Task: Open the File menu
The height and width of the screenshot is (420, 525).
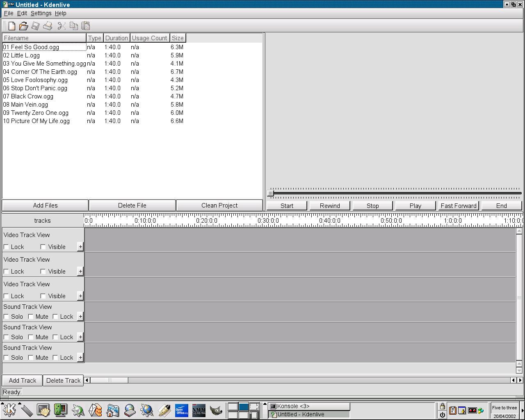Action: point(9,13)
